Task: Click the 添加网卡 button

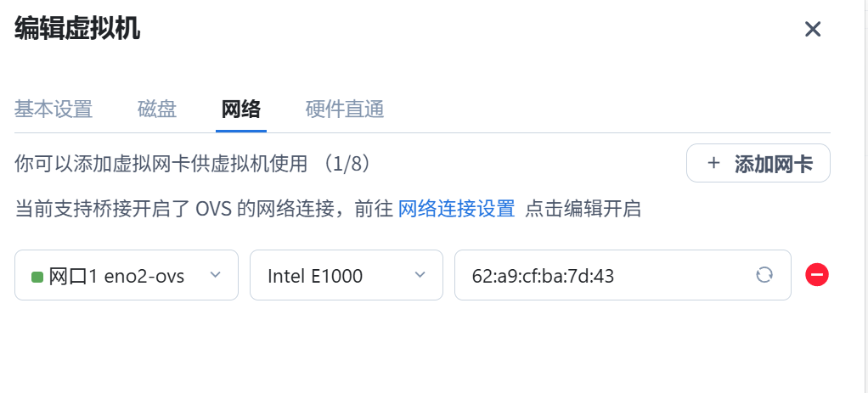Action: 758,163
